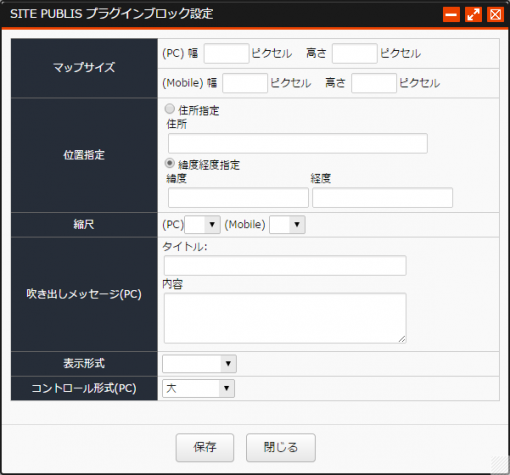Click the 住所指定 radio label text
Screen dimensions: 510x475
(199, 110)
